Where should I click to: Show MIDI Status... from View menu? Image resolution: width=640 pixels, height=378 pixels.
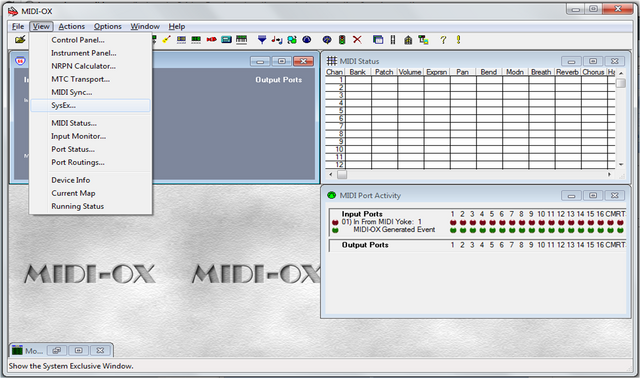pyautogui.click(x=90, y=123)
